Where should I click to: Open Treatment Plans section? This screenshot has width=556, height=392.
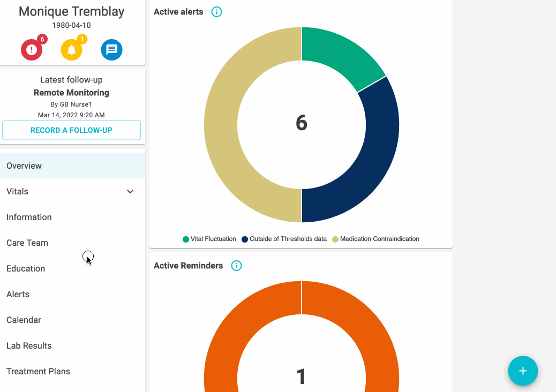[73, 371]
